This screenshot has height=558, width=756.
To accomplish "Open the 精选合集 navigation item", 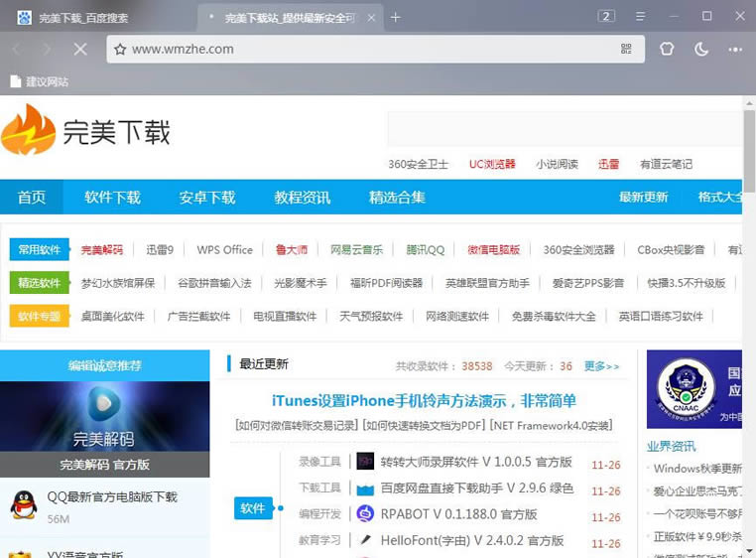I will pyautogui.click(x=397, y=197).
